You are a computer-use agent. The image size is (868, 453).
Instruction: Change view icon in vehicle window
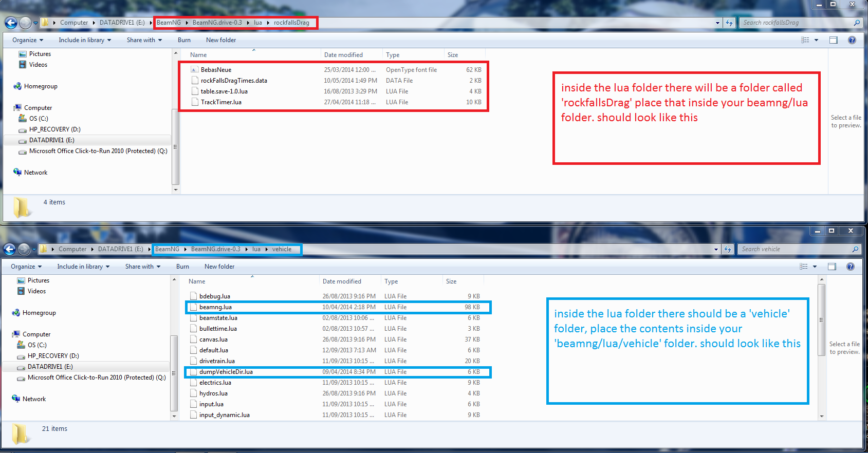coord(804,267)
